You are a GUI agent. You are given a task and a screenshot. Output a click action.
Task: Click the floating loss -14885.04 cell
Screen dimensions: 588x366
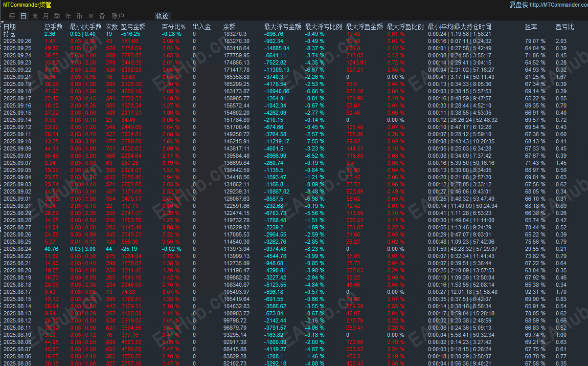coord(277,48)
